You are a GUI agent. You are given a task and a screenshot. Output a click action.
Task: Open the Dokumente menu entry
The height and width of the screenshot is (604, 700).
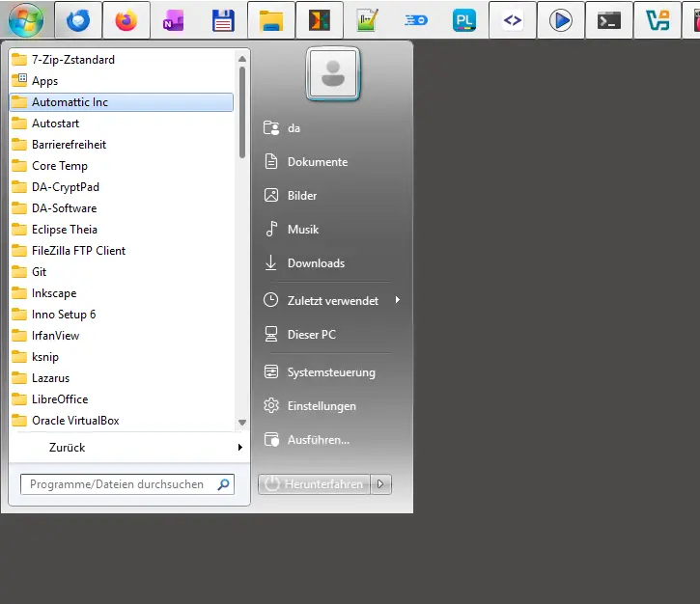(x=317, y=162)
